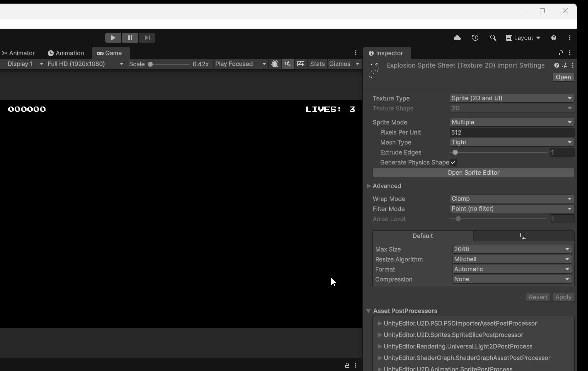588x371 pixels.
Task: Open the bottom panel three-dot menu
Action: [356, 365]
